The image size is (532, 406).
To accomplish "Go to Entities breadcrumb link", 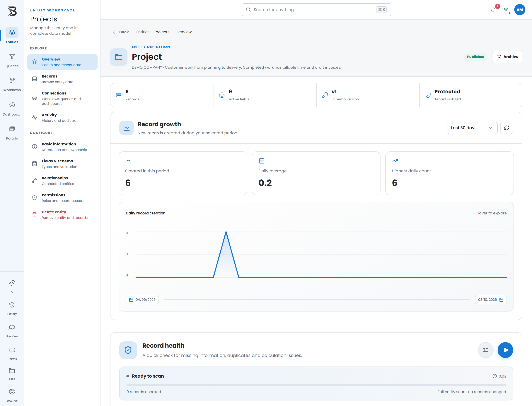I will tap(143, 32).
